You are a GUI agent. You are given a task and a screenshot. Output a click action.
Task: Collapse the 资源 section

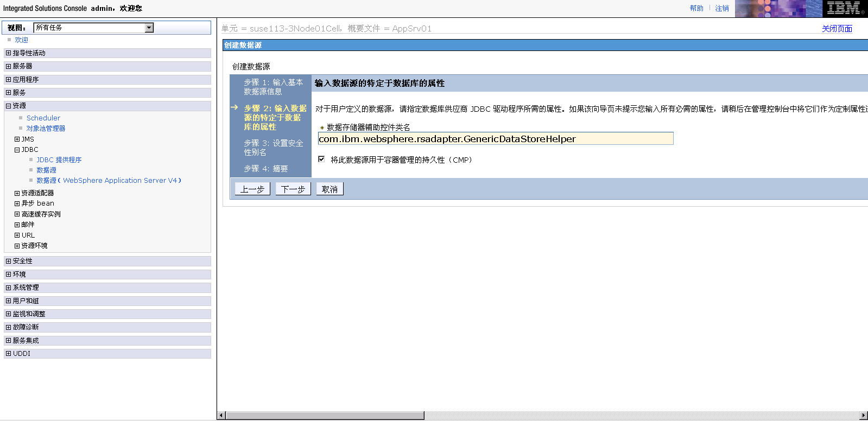[x=8, y=106]
